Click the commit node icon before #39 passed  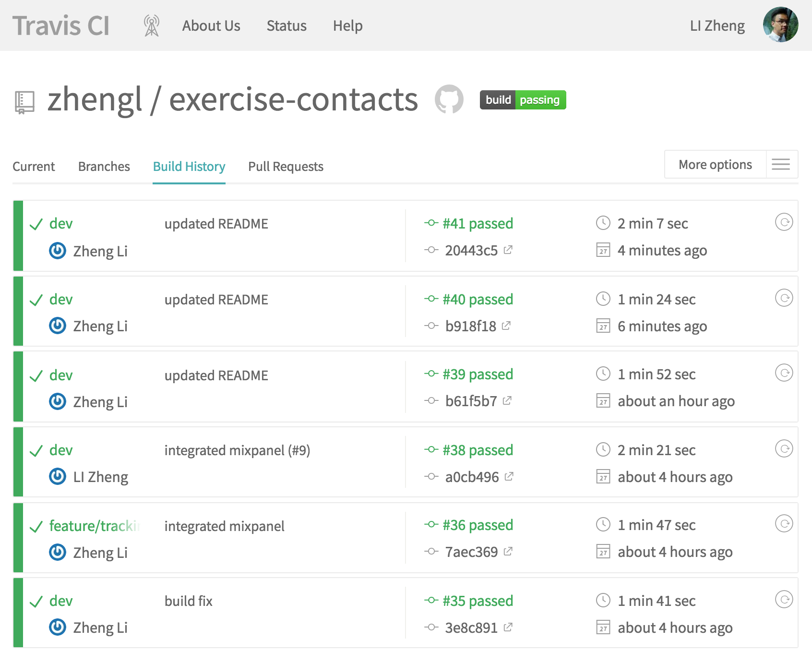[431, 374]
